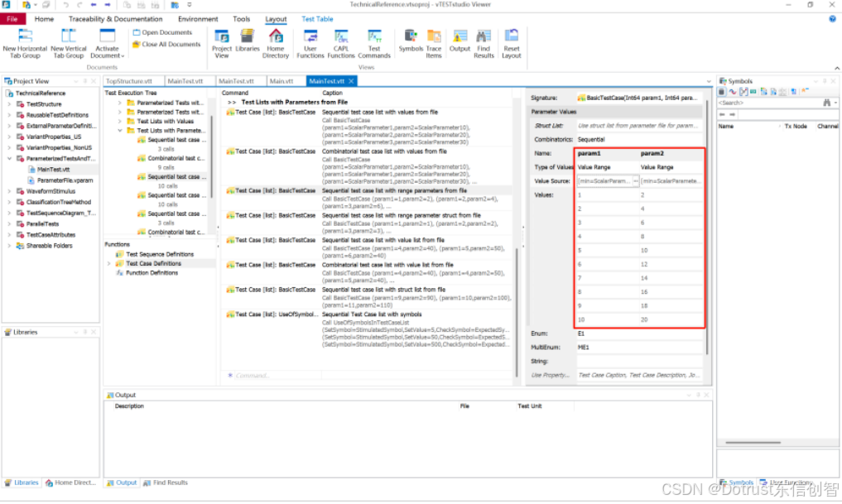Click the Symbols search field
842x504 pixels.
pyautogui.click(x=769, y=103)
